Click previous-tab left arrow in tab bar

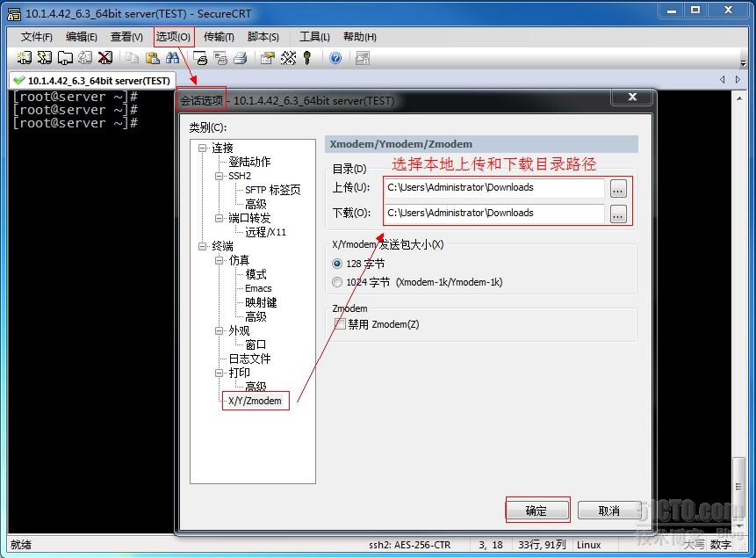pyautogui.click(x=723, y=80)
